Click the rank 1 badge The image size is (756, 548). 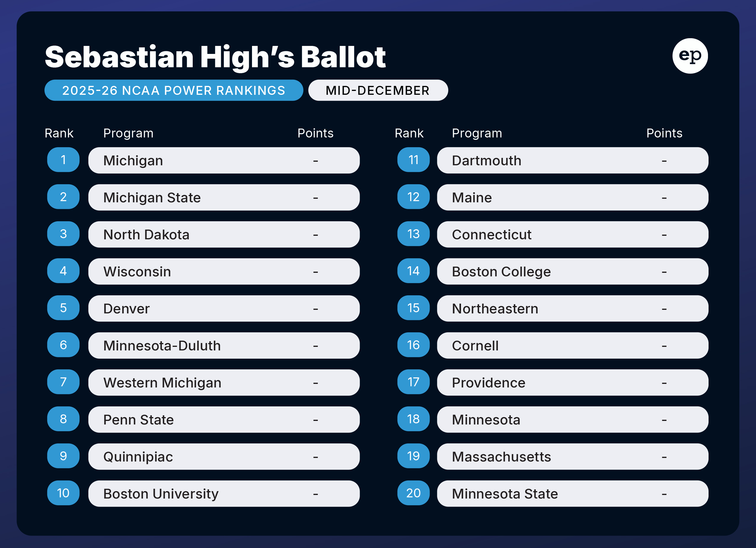click(x=63, y=160)
